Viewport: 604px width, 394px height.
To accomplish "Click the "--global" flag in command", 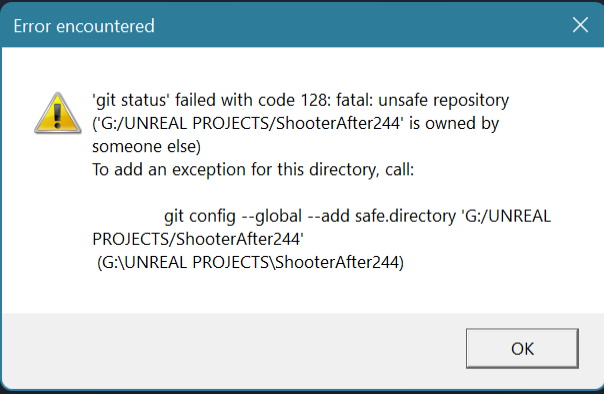I will (x=272, y=216).
